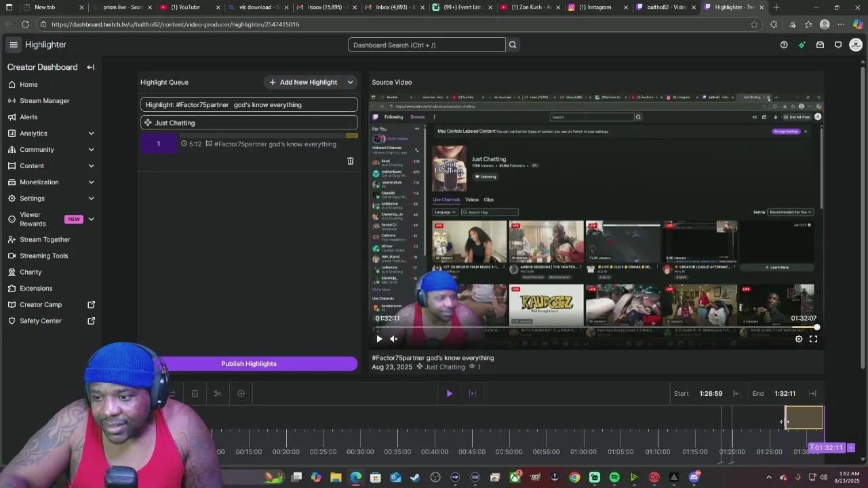Play the highlight with purple play button
Image resolution: width=868 pixels, height=488 pixels.
449,393
